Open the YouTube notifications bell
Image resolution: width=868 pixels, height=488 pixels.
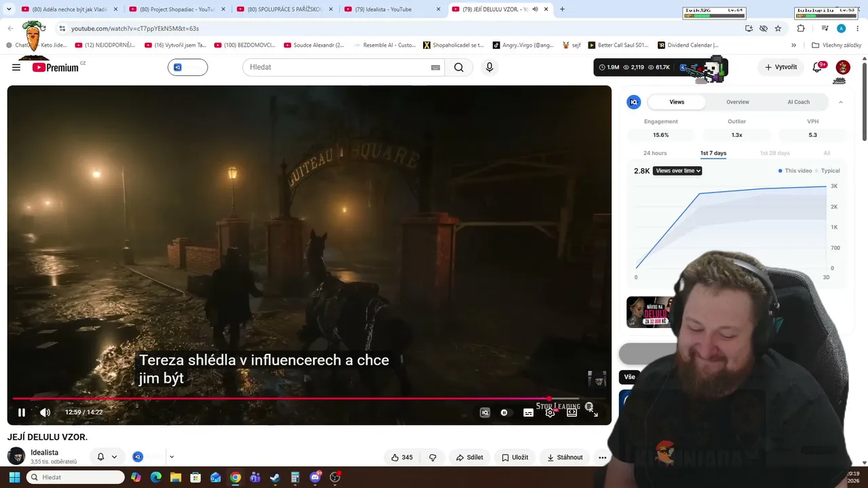pos(817,67)
